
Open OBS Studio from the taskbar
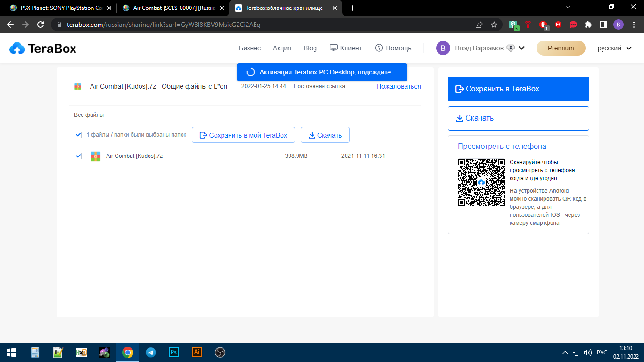tap(220, 352)
